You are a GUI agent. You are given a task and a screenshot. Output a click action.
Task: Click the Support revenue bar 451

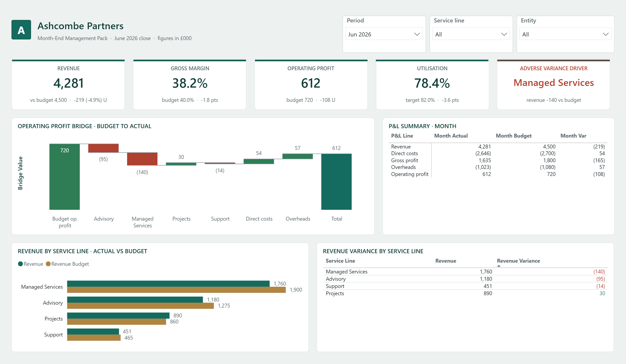point(93,331)
